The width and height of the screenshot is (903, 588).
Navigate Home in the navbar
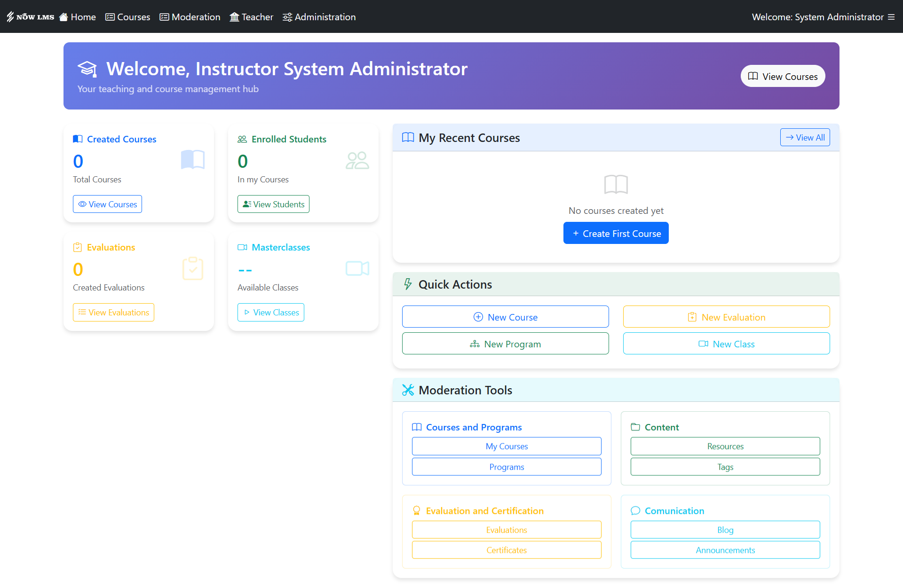pos(78,17)
